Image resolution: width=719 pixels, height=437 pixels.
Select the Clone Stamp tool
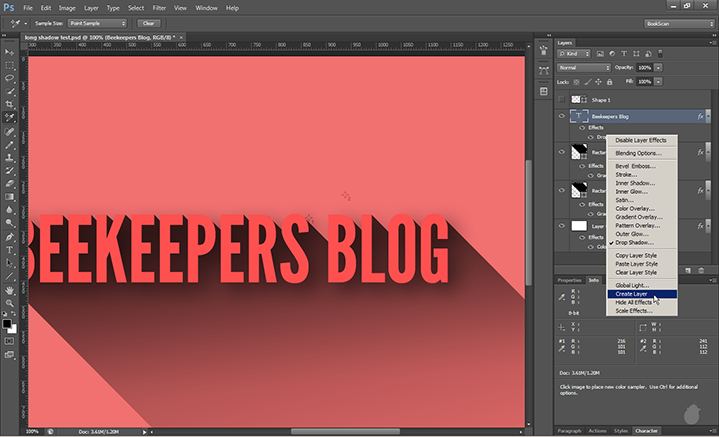[10, 156]
